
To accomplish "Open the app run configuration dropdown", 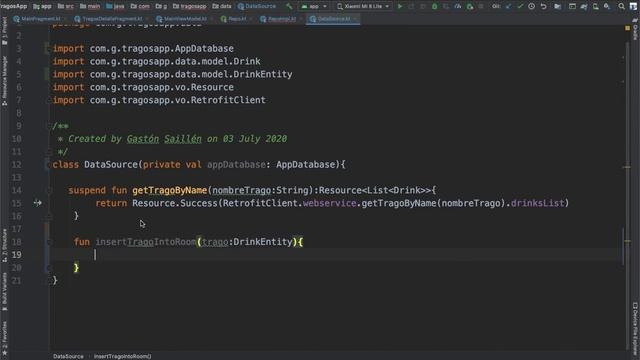I will pyautogui.click(x=313, y=6).
